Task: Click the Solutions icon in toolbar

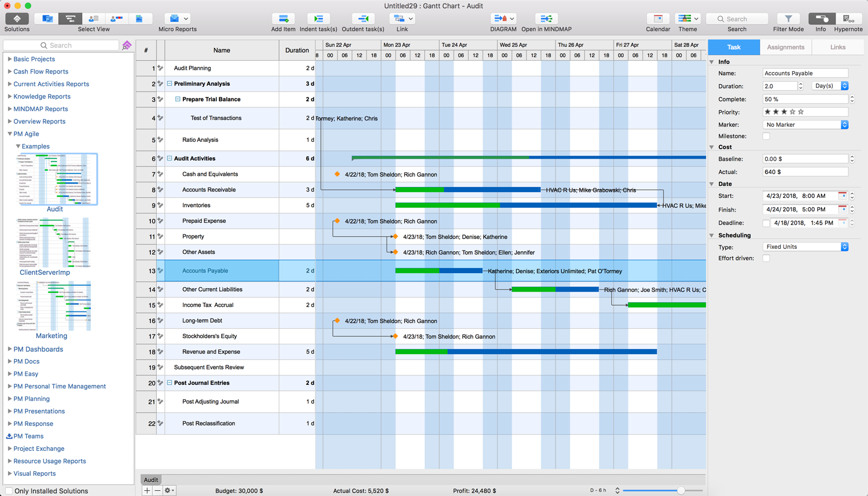Action: (x=17, y=19)
